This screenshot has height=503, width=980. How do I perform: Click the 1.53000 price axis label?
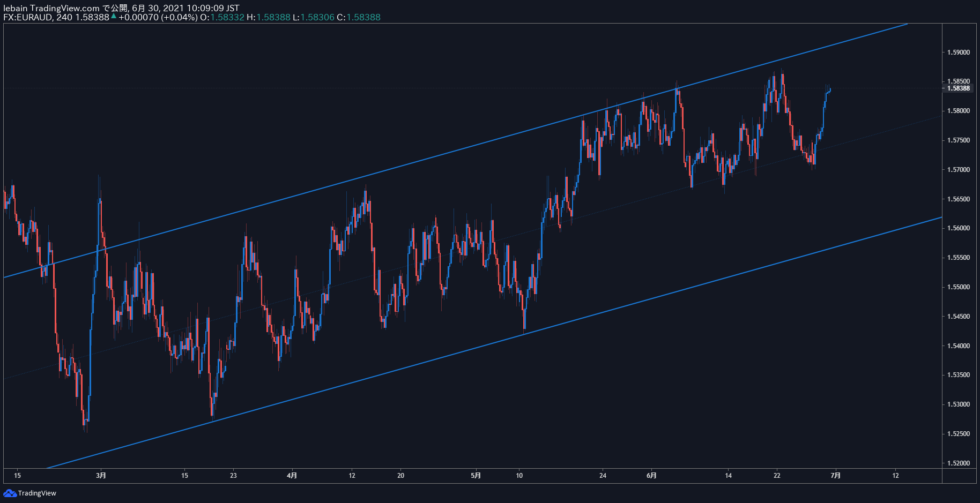[959, 404]
